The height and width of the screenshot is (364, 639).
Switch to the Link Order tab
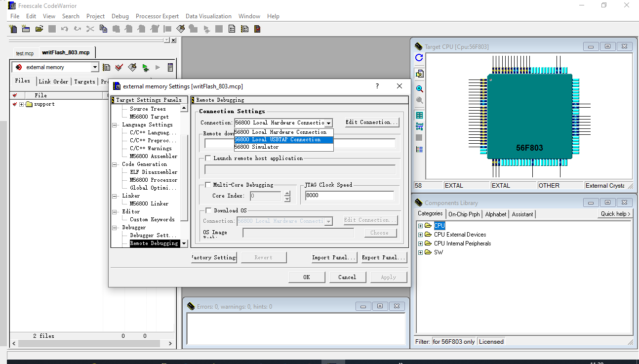(53, 81)
